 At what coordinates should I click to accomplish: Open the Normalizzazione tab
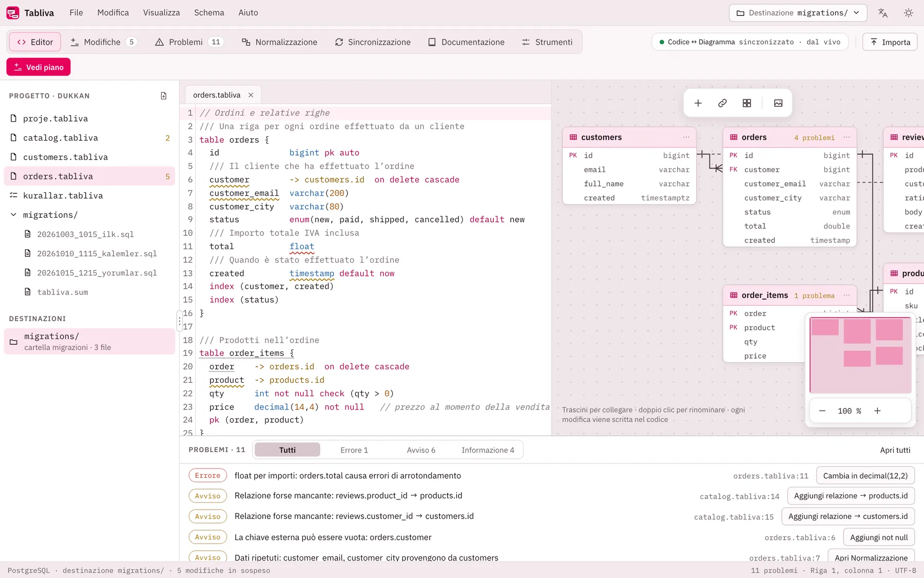280,42
